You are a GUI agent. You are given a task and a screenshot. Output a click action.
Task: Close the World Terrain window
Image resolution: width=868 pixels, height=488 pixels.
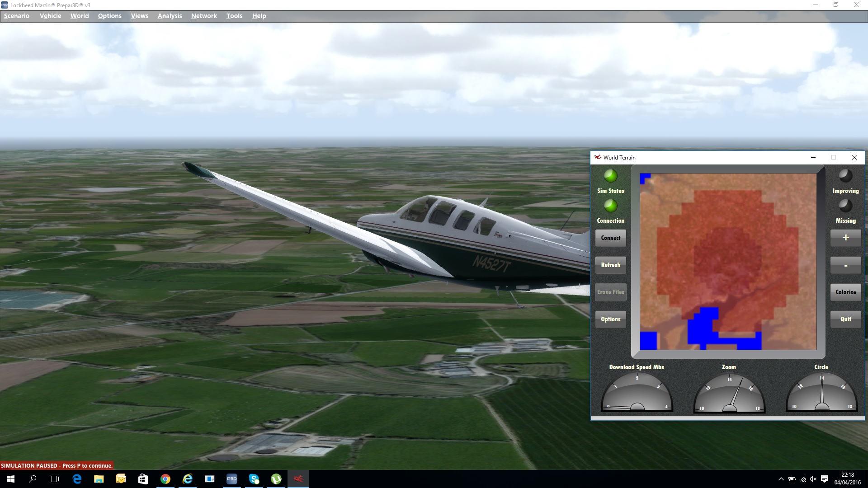[x=854, y=157]
